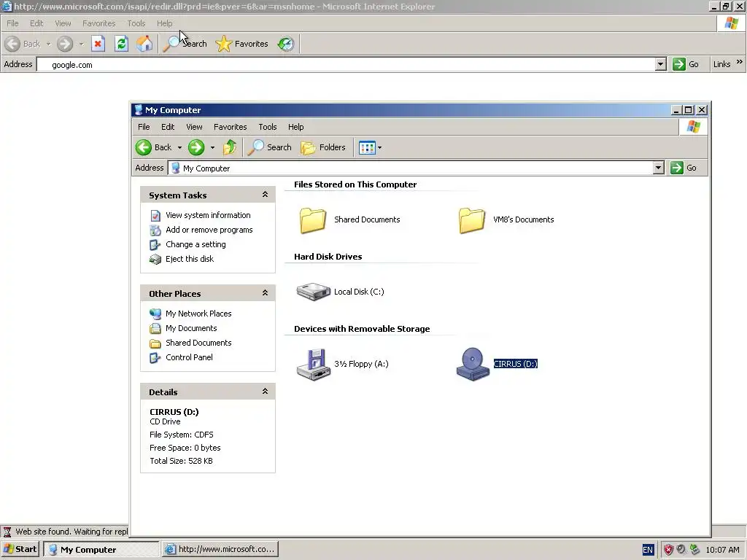Click Internet Explorer Forward arrow
The height and width of the screenshot is (560, 747).
(x=65, y=44)
